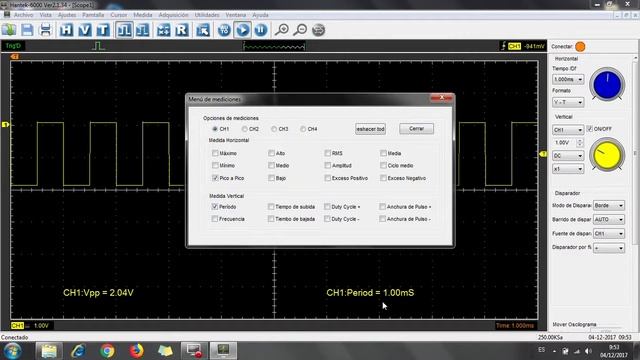The image size is (640, 360).
Task: Click the Cerrar button
Action: coord(416,129)
